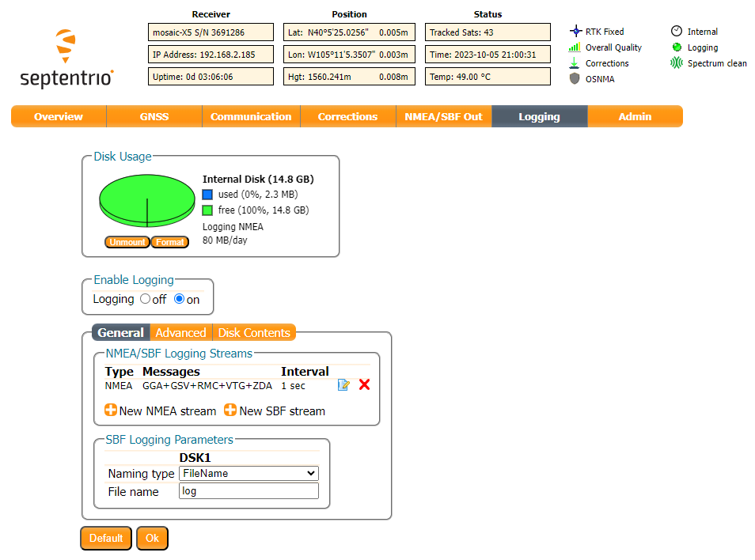755x560 pixels.
Task: Open the Naming type dropdown
Action: (x=249, y=474)
